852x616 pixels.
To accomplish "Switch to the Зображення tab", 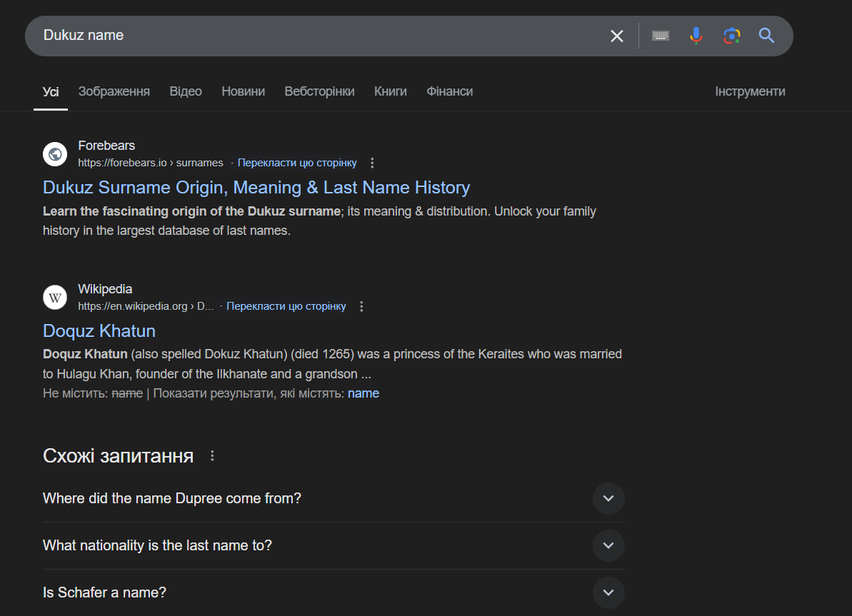I will [x=114, y=91].
